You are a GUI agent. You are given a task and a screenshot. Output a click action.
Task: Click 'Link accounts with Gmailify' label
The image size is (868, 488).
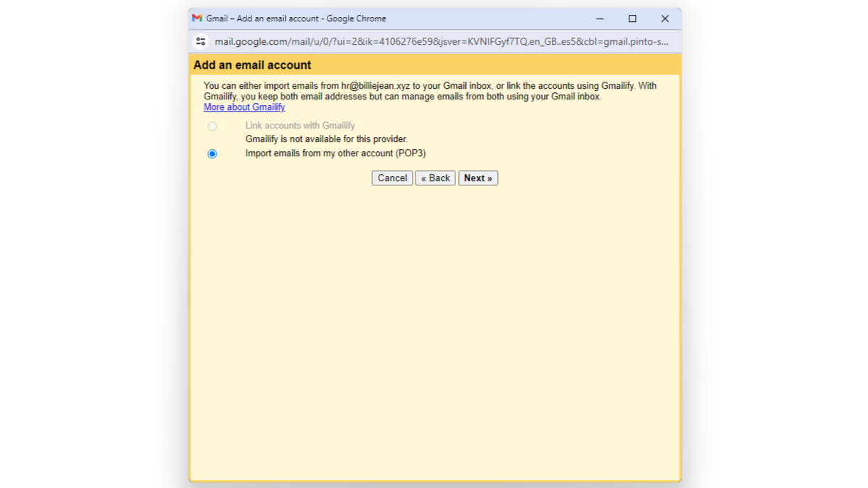(x=300, y=126)
